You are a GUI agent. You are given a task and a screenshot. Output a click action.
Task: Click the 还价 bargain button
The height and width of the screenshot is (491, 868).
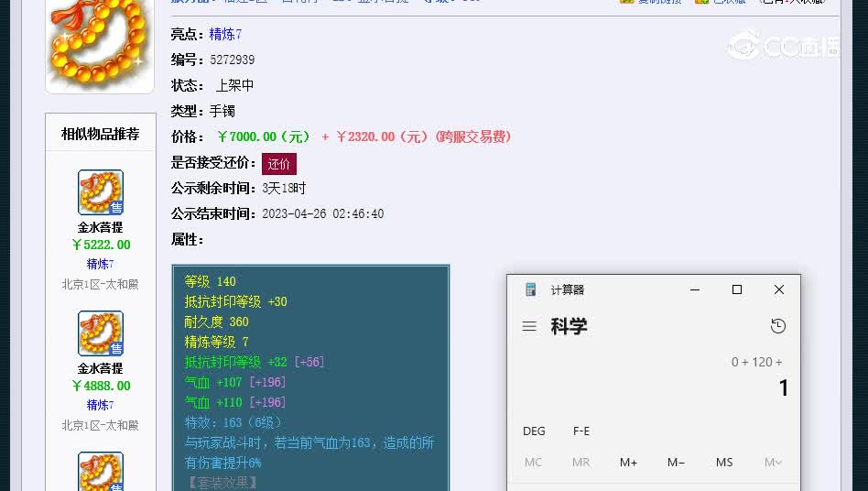click(279, 164)
